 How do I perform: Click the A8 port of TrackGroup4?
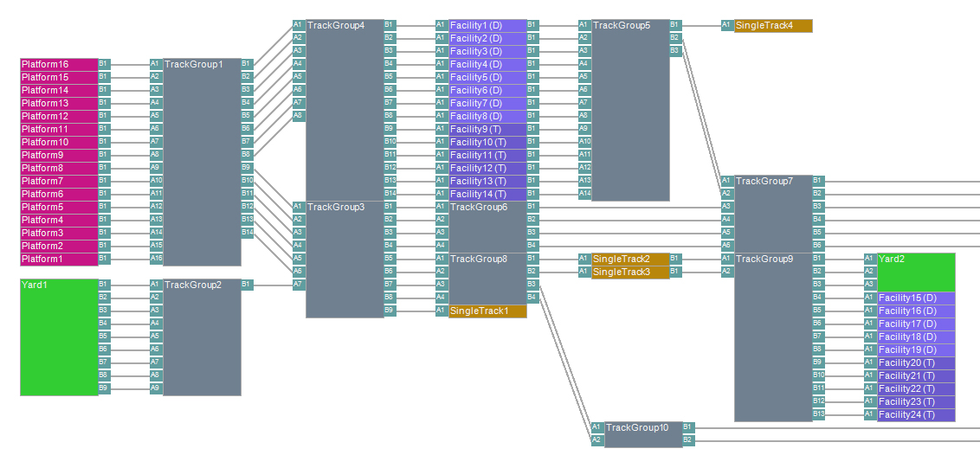(299, 116)
